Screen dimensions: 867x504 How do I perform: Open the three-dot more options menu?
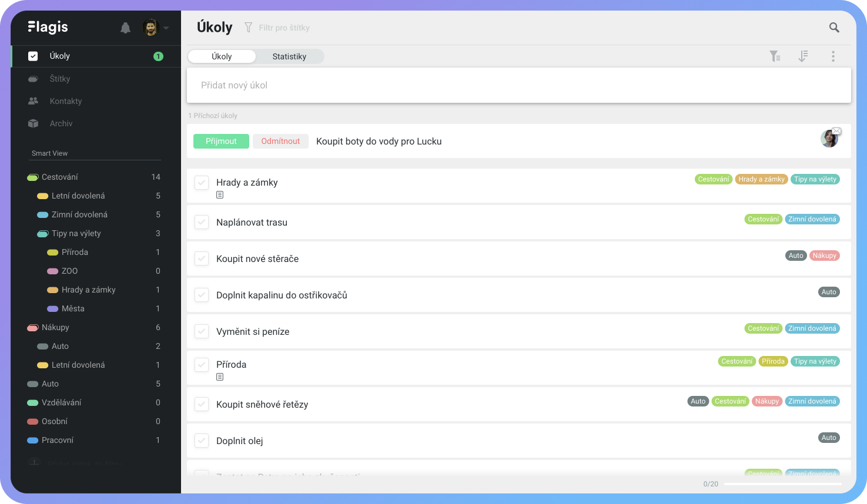click(833, 56)
